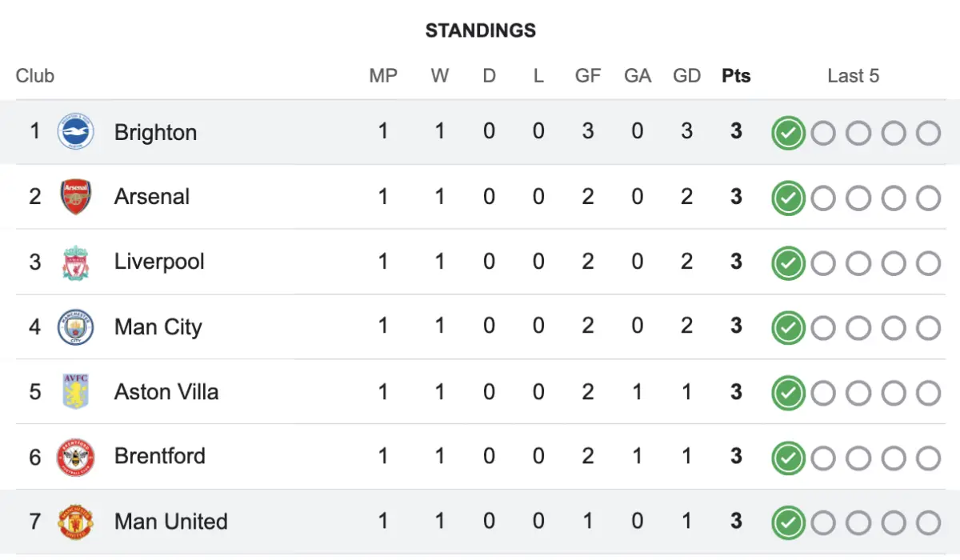This screenshot has height=560, width=960.
Task: Click the MP column header
Action: (x=383, y=76)
